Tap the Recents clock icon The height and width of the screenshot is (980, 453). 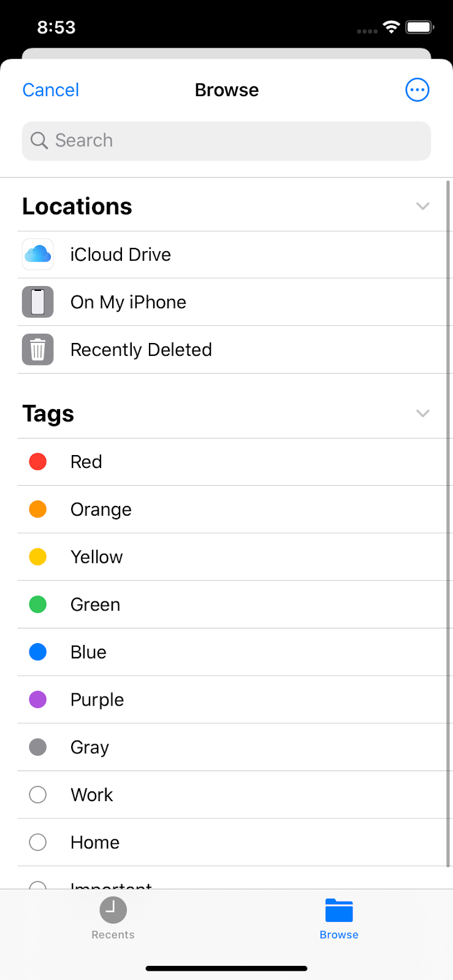click(x=113, y=910)
